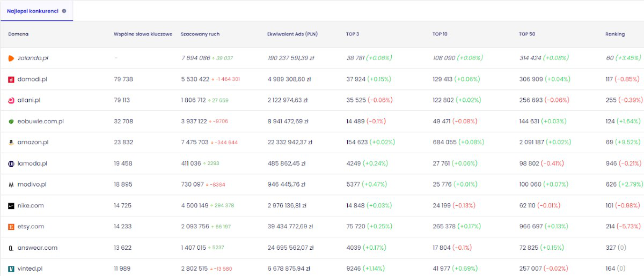Sort by the TOP 10 column header
This screenshot has height=276, width=644.
440,34
